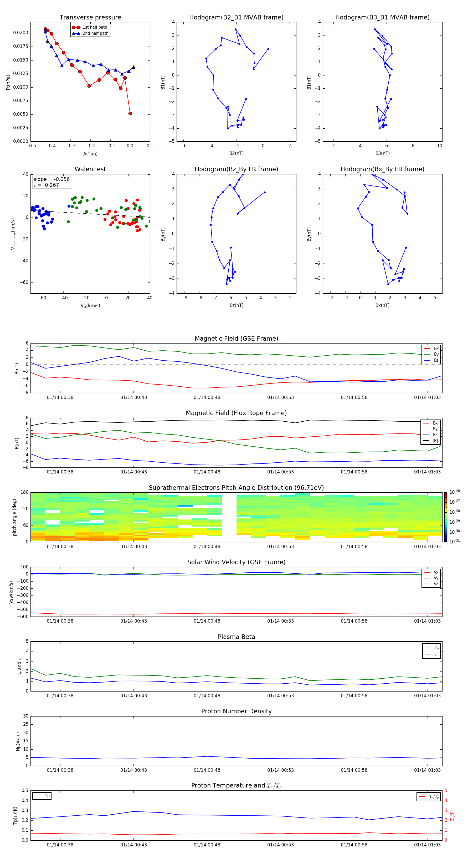This screenshot has height=868, width=473.
Task: Click '01/14 00:48' tick under GSE magnetic field plot
Action: (x=207, y=398)
